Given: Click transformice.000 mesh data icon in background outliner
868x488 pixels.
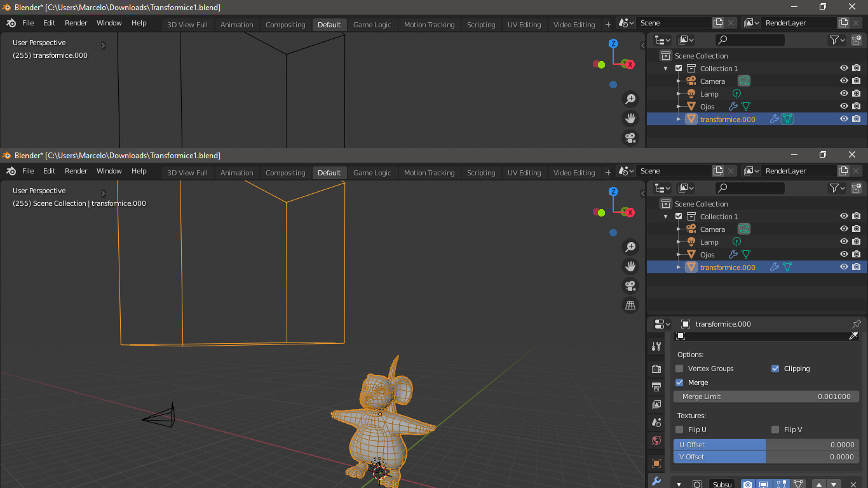Looking at the screenshot, I should [787, 119].
